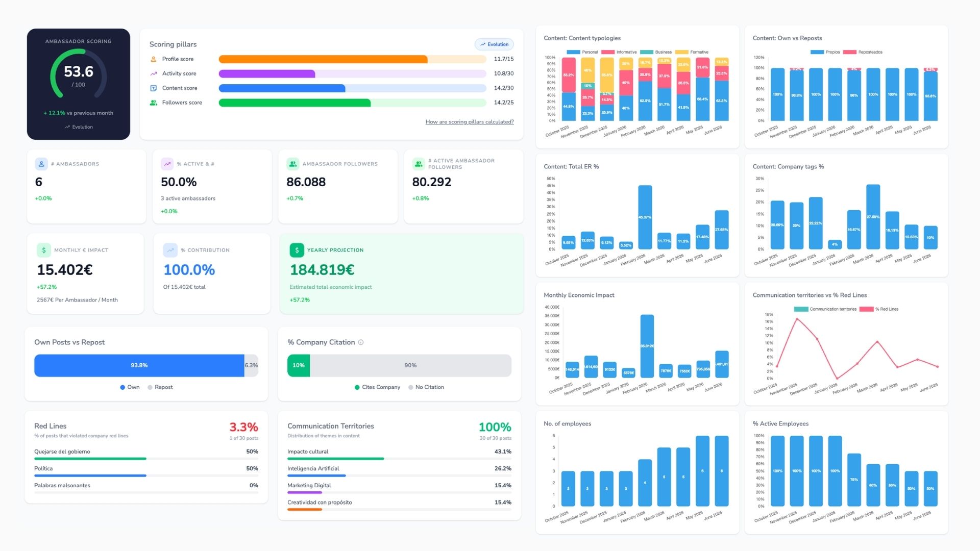Screen dimensions: 980x551
Task: Click the Profile score person icon
Action: tap(153, 59)
